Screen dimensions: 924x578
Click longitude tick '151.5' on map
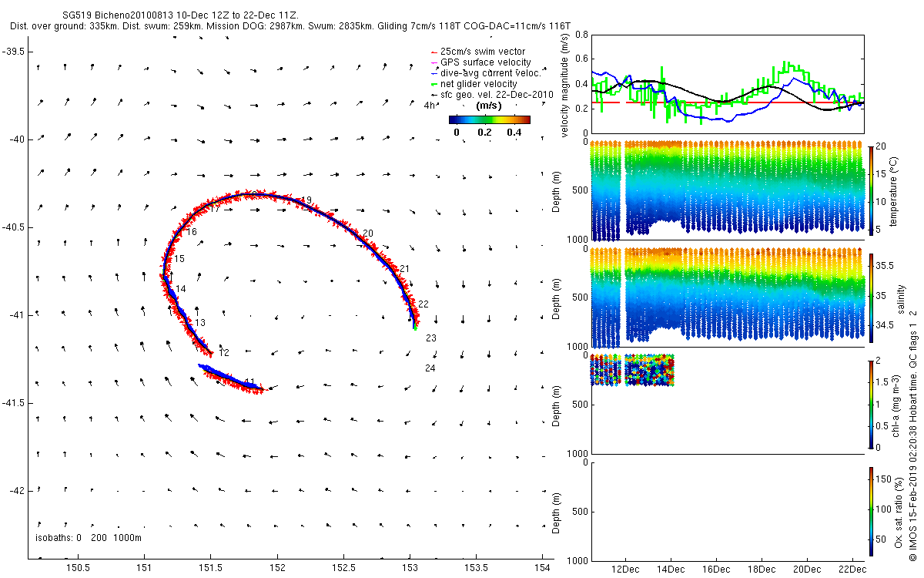pos(211,568)
